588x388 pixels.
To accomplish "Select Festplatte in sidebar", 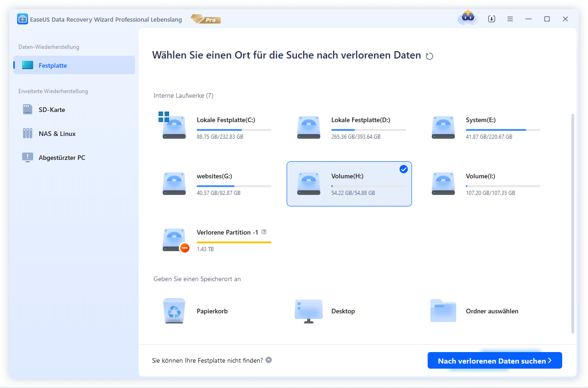I will (74, 65).
